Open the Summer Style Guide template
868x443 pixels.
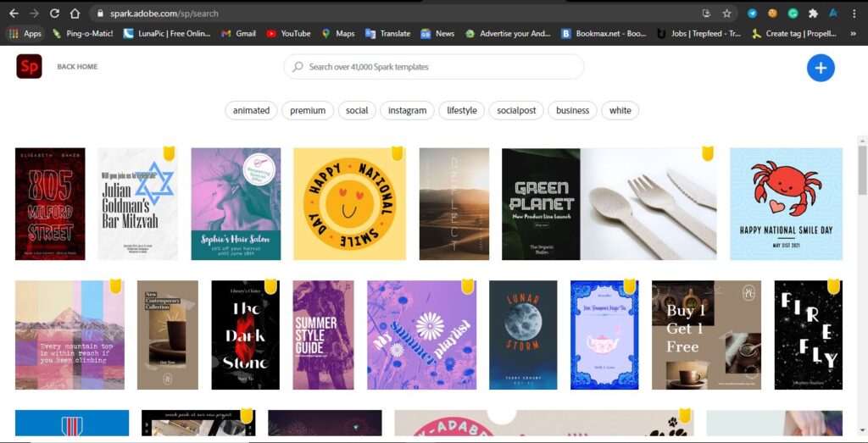tap(323, 335)
